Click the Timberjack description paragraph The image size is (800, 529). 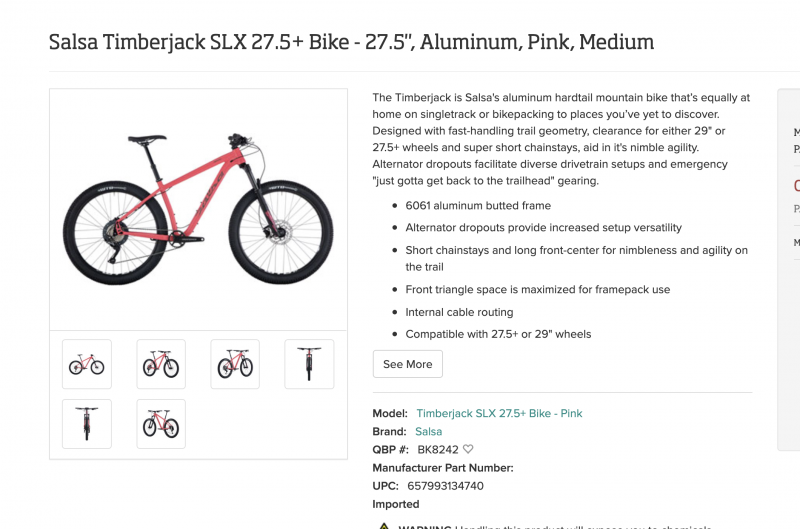point(560,139)
